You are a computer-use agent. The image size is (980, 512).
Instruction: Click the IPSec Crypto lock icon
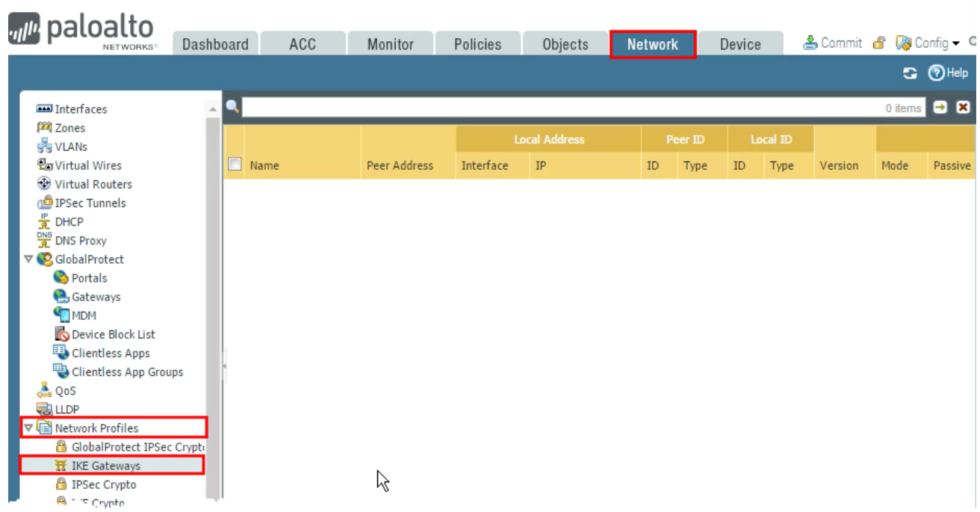61,484
